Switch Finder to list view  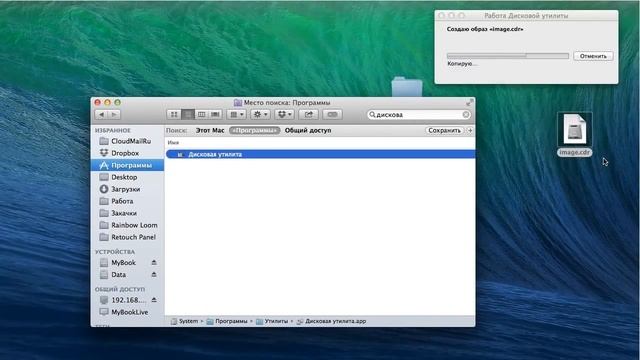[x=188, y=115]
